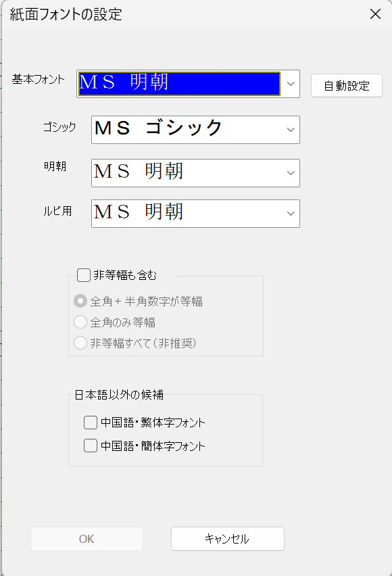
Task: Expand the 明朝 font dropdown
Action: tap(291, 173)
